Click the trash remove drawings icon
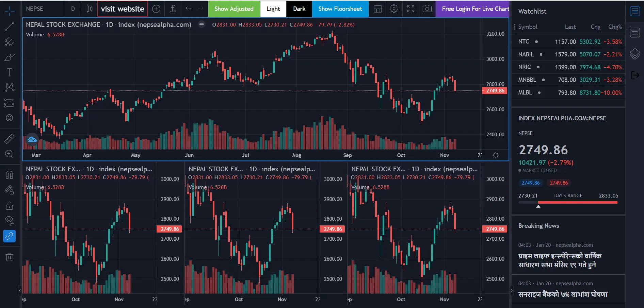The image size is (644, 308). click(9, 257)
